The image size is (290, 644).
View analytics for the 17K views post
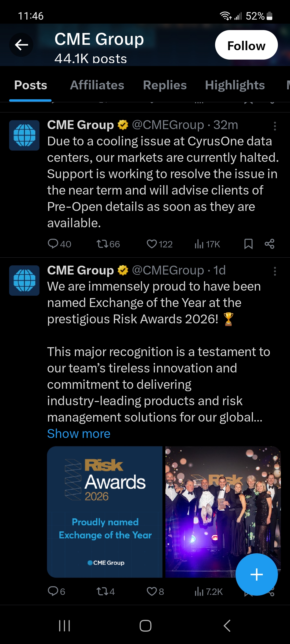click(199, 244)
